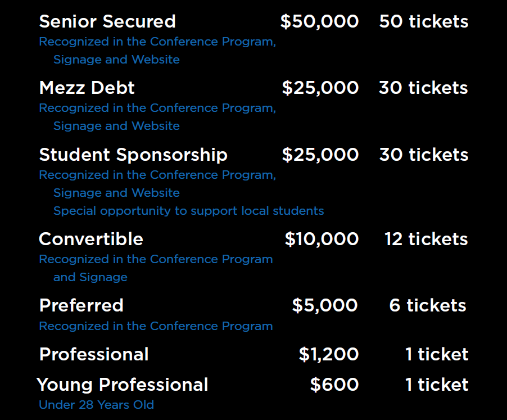Click the 6 tickets label
This screenshot has width=507, height=420.
click(x=428, y=305)
